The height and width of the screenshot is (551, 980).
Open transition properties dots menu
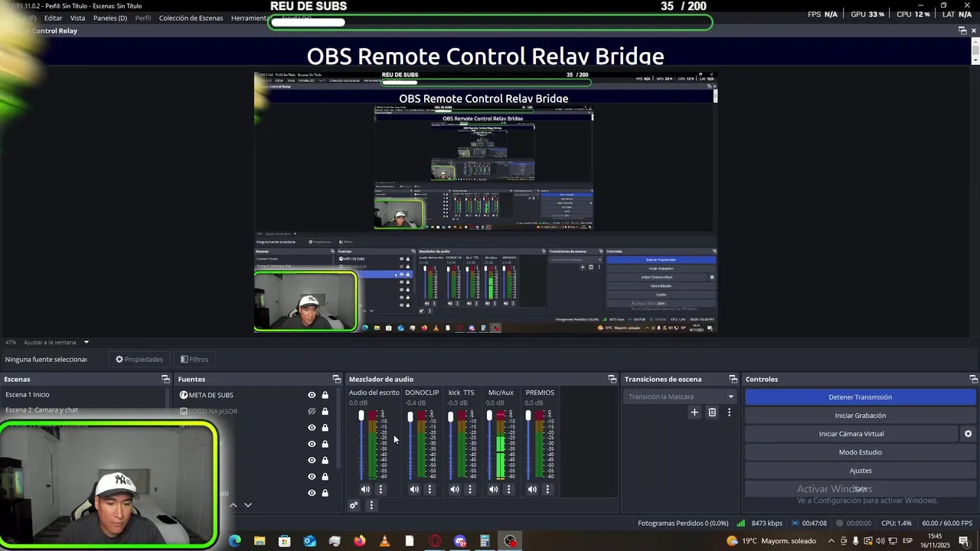(x=729, y=412)
